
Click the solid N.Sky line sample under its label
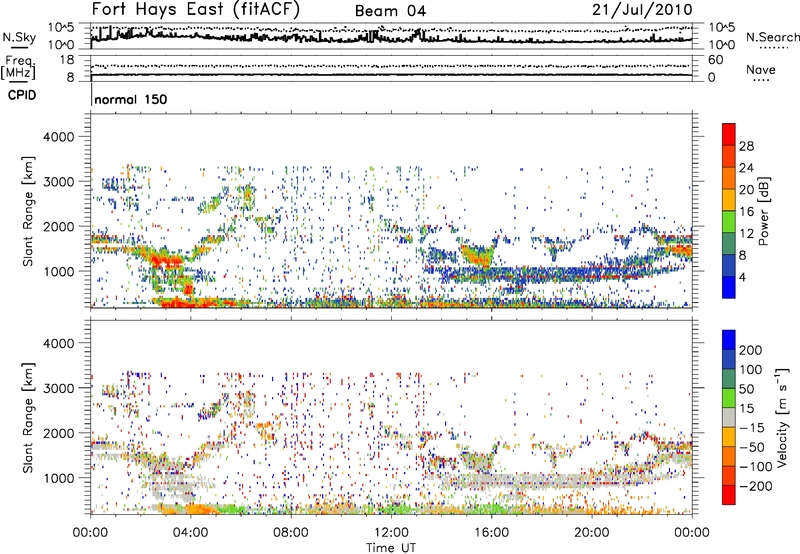(19, 47)
